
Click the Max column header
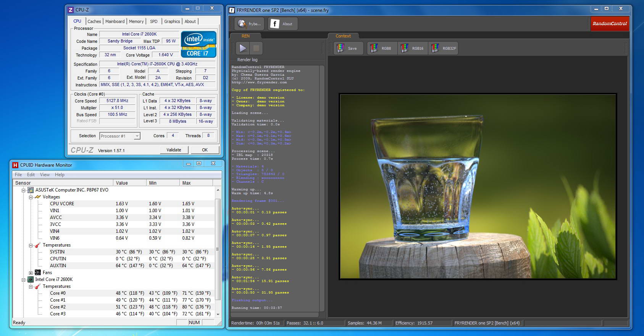[x=197, y=183]
